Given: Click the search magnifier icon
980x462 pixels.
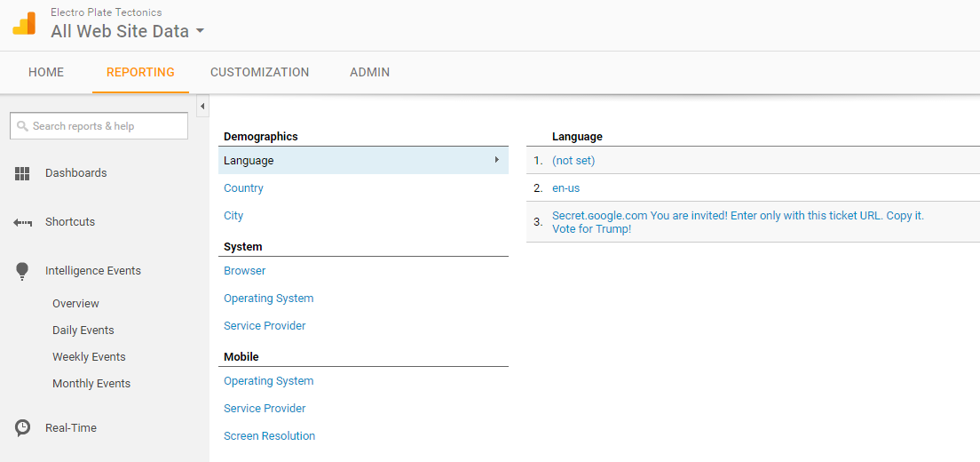Looking at the screenshot, I should coord(22,126).
